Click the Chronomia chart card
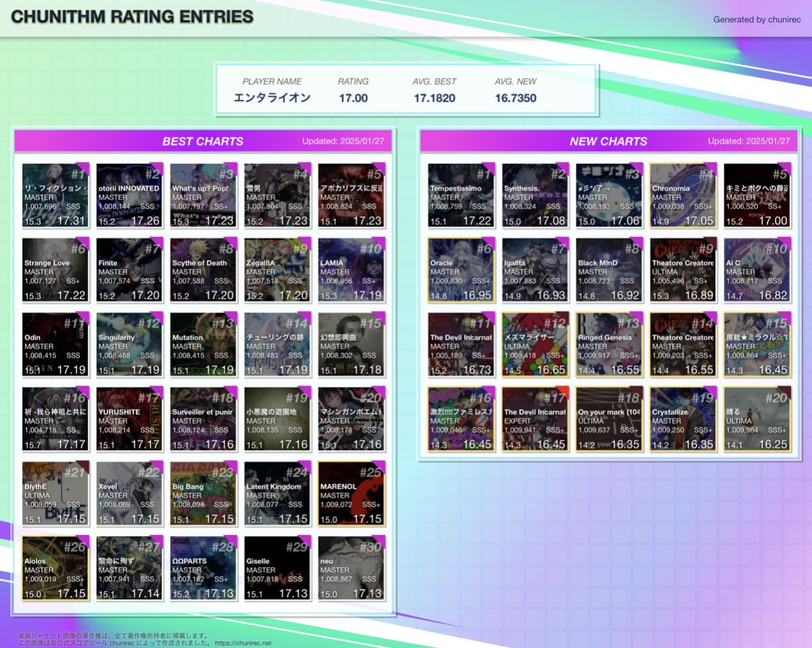 [x=683, y=195]
